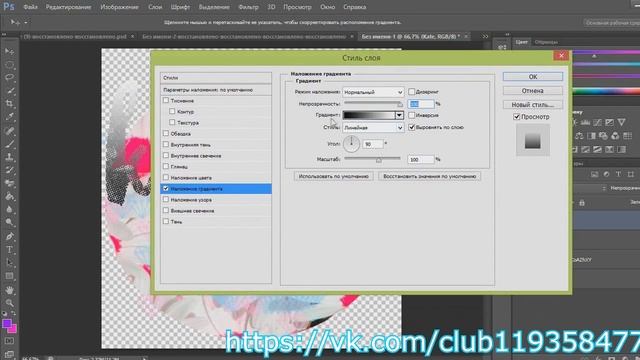Select the History Brush tool

pyautogui.click(x=9, y=170)
